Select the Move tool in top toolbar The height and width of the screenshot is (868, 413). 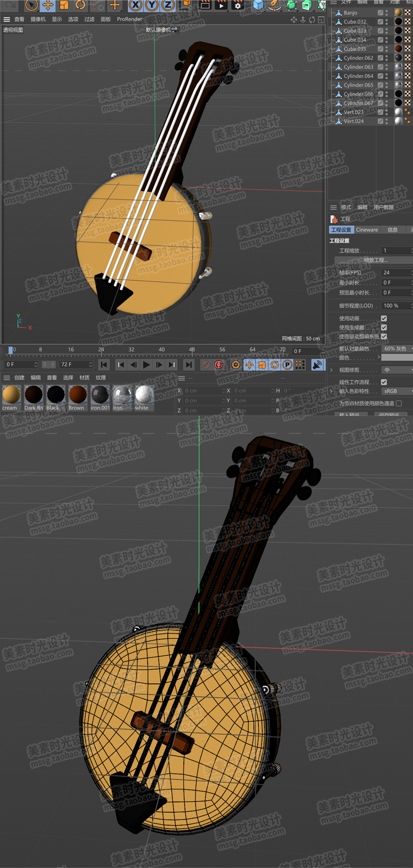click(48, 6)
